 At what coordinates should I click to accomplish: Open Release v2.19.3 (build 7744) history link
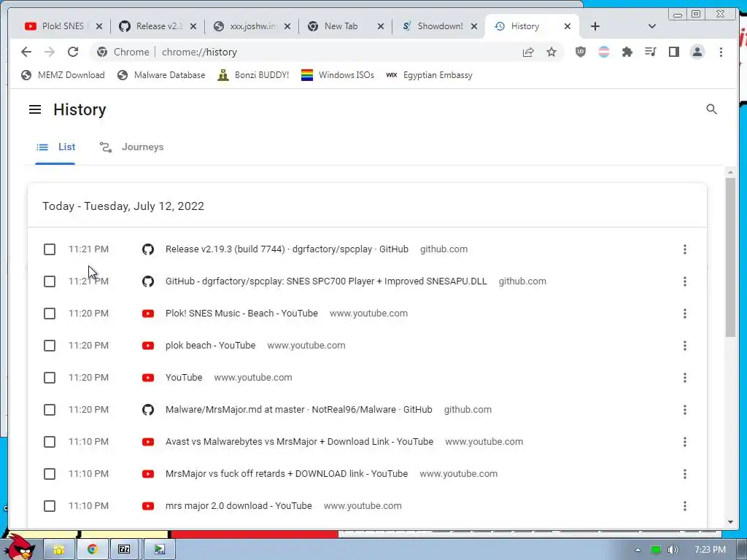point(287,249)
